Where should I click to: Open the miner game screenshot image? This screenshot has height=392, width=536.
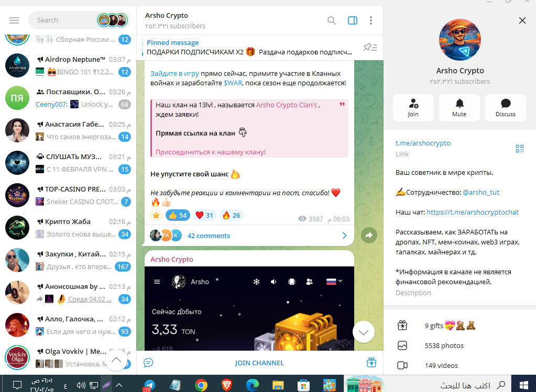(249, 308)
